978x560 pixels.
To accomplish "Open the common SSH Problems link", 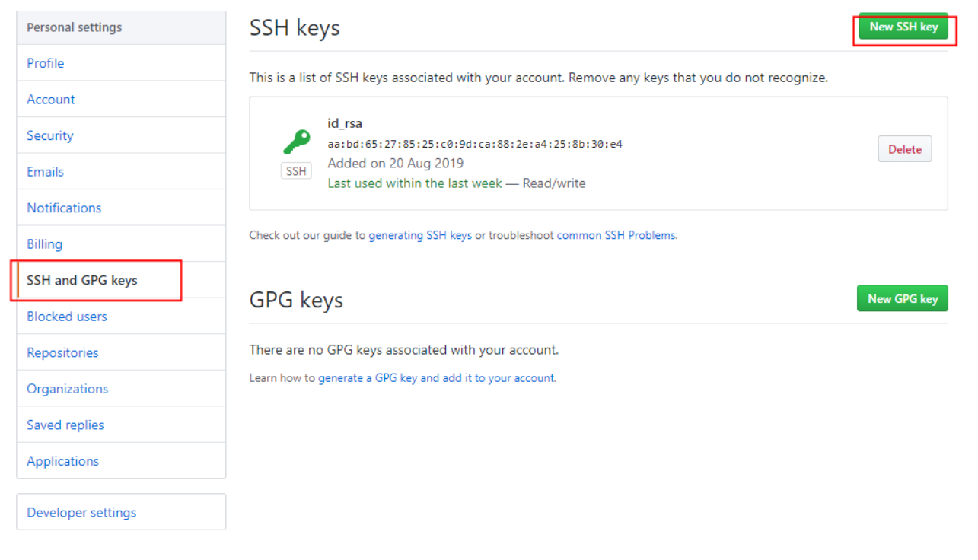I will click(x=616, y=235).
